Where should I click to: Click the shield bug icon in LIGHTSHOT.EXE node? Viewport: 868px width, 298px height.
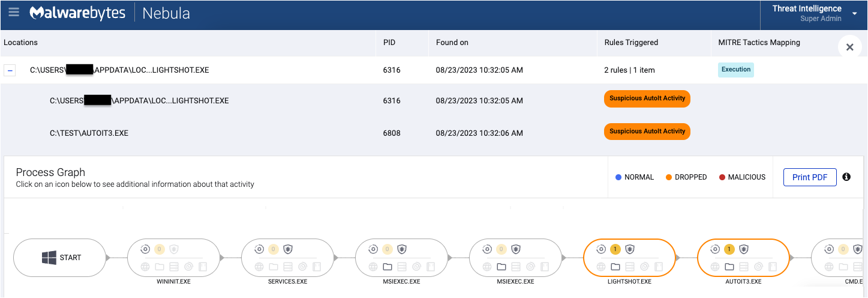[630, 249]
